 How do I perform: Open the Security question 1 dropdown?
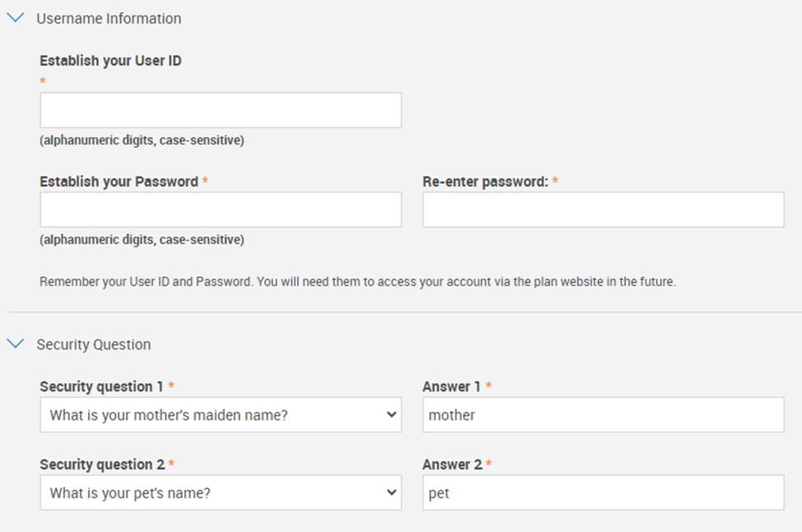[220, 415]
